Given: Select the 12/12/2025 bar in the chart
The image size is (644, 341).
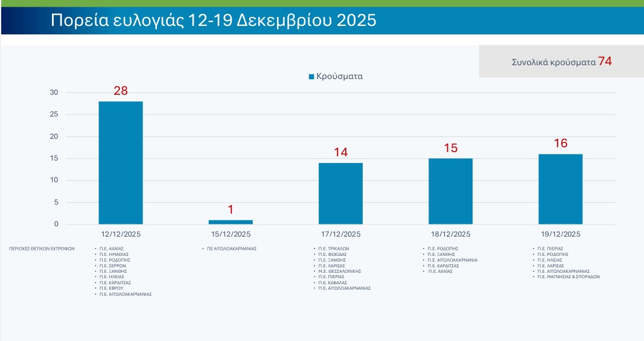Looking at the screenshot, I should click(x=121, y=163).
